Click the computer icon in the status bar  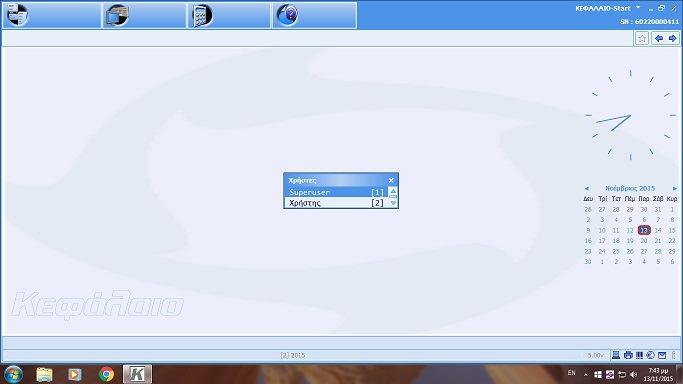[616, 355]
